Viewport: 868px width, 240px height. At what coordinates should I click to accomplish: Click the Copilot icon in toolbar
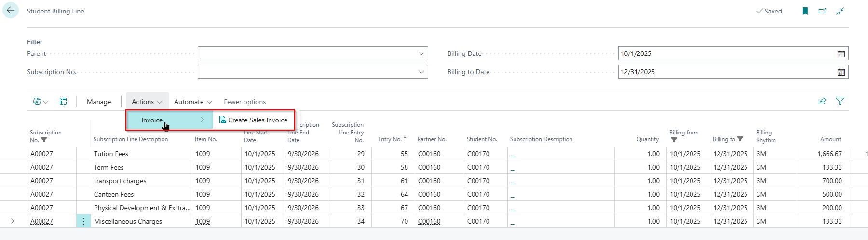tap(38, 102)
